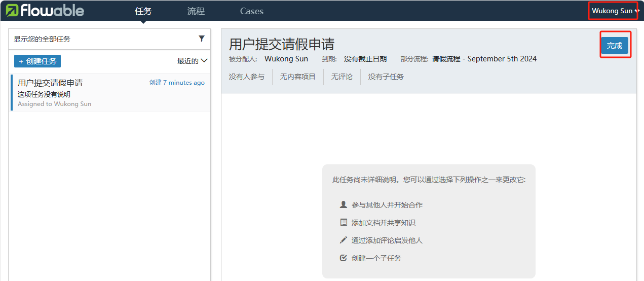Click the document icon for adding content

tap(344, 223)
